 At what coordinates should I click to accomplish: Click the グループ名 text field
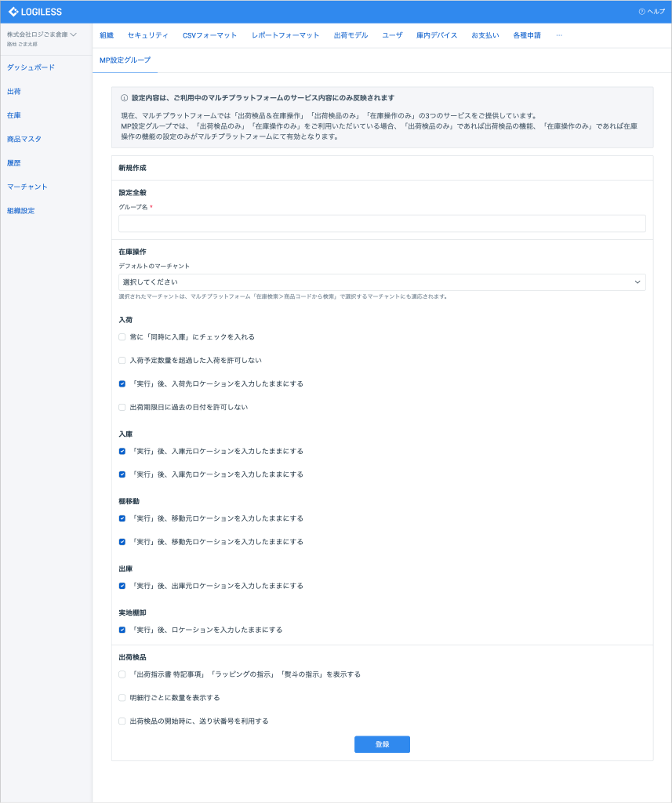pos(382,223)
